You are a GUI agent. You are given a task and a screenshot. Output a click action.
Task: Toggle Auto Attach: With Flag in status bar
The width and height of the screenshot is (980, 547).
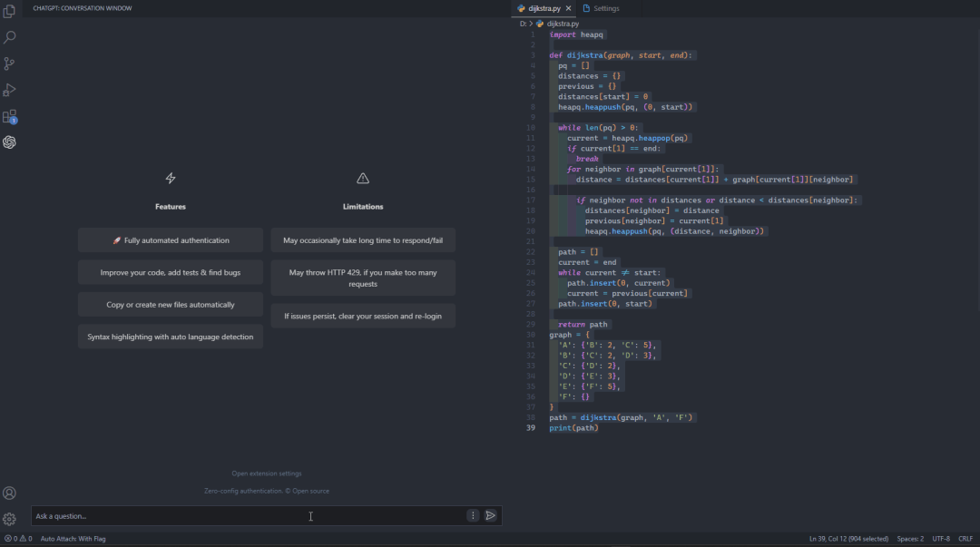pos(73,539)
